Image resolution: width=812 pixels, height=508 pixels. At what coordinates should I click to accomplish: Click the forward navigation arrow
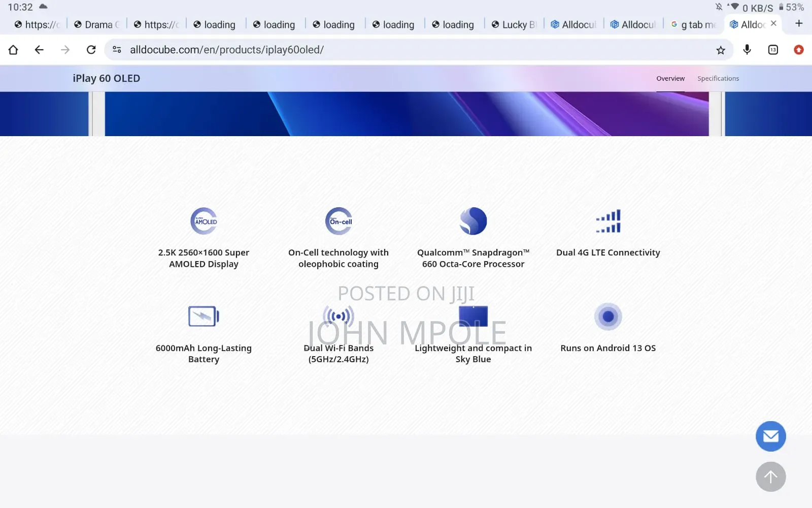pos(65,50)
